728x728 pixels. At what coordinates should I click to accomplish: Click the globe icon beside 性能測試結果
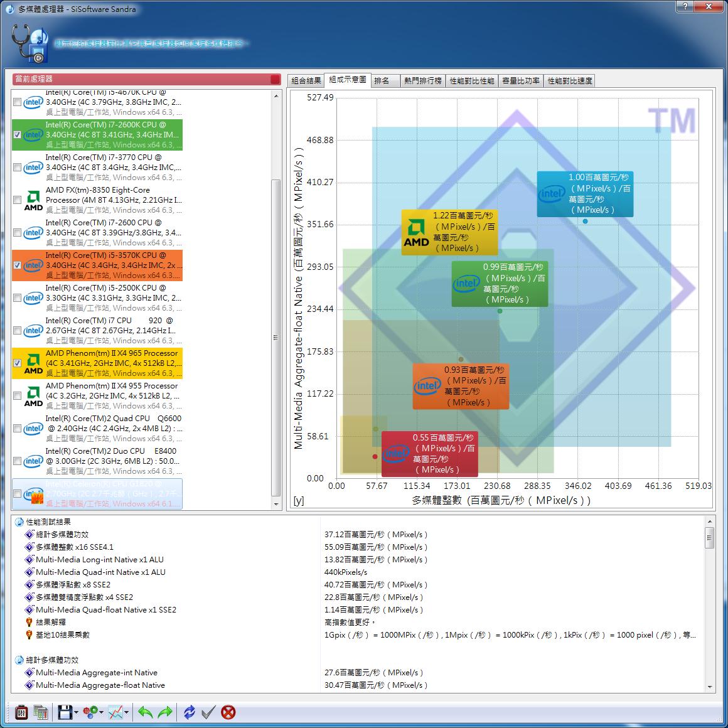[x=19, y=522]
